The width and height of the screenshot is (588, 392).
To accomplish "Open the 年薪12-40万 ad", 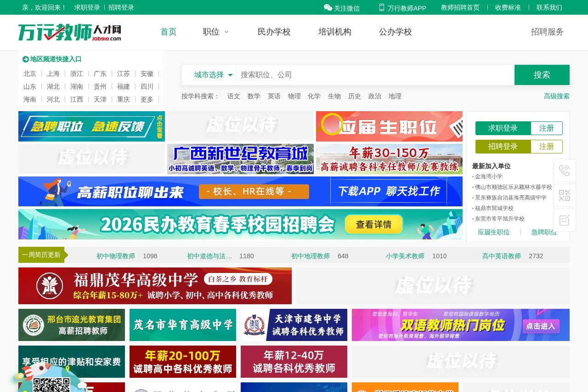I will coord(294,362).
